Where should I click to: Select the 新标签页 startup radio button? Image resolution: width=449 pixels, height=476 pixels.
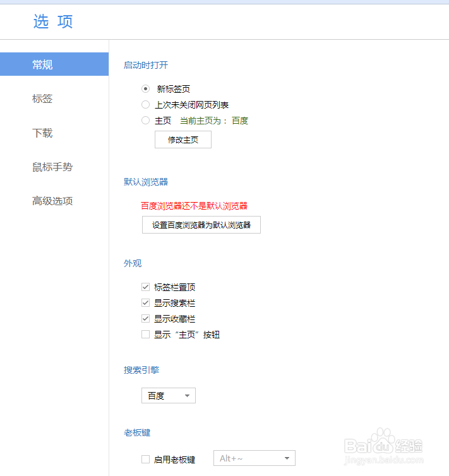[145, 88]
